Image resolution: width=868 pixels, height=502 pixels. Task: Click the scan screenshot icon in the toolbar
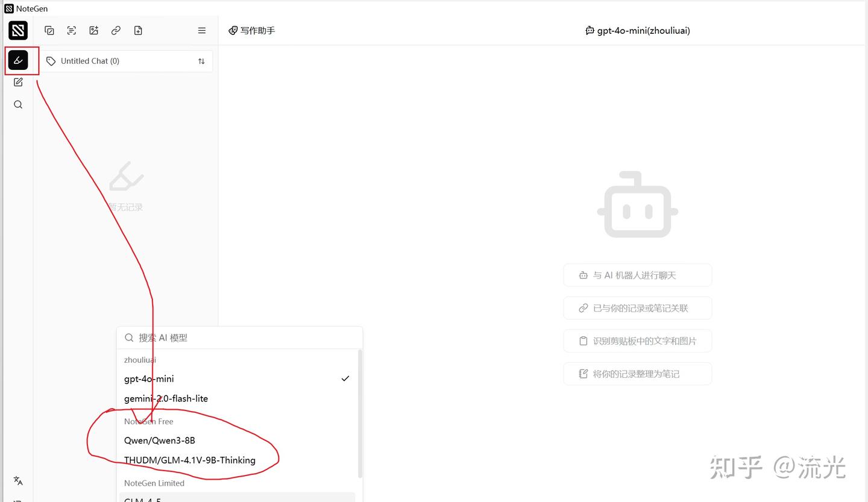72,31
